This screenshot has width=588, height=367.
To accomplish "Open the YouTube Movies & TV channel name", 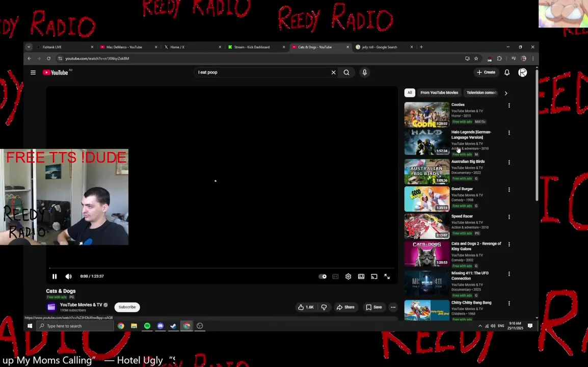I will (x=81, y=305).
